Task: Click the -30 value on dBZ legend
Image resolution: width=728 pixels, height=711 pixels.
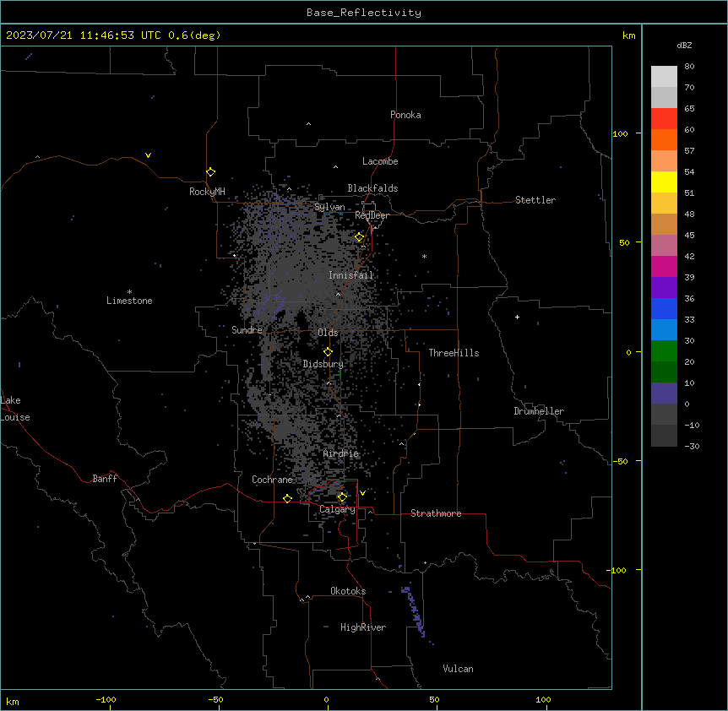Action: tap(692, 446)
